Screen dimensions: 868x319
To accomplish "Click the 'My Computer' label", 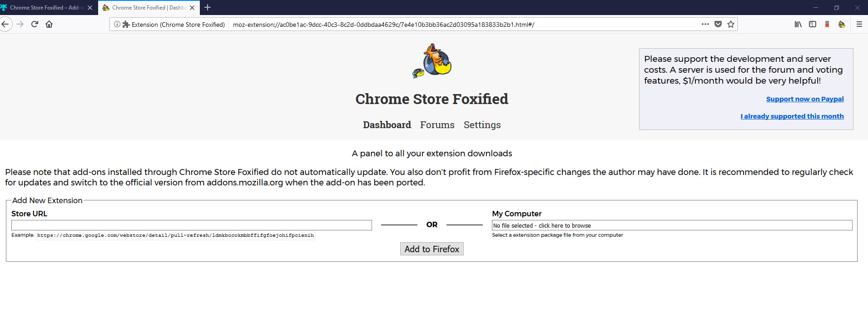I will tap(516, 214).
